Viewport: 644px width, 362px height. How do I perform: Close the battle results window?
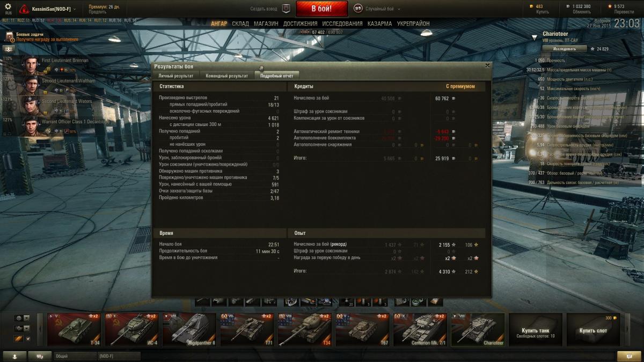[x=487, y=65]
